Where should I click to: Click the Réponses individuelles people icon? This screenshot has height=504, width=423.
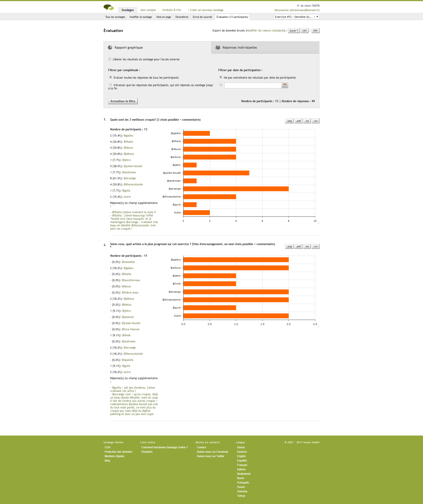[x=218, y=48]
